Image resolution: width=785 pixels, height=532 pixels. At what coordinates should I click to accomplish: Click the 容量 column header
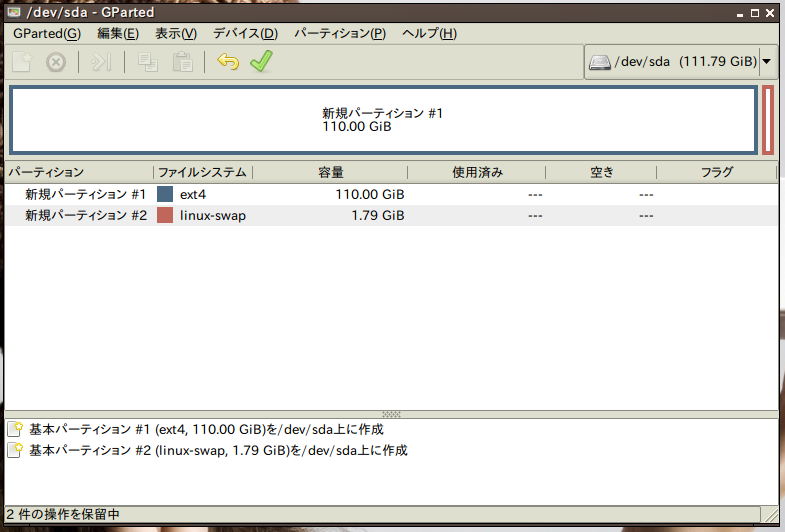point(330,172)
